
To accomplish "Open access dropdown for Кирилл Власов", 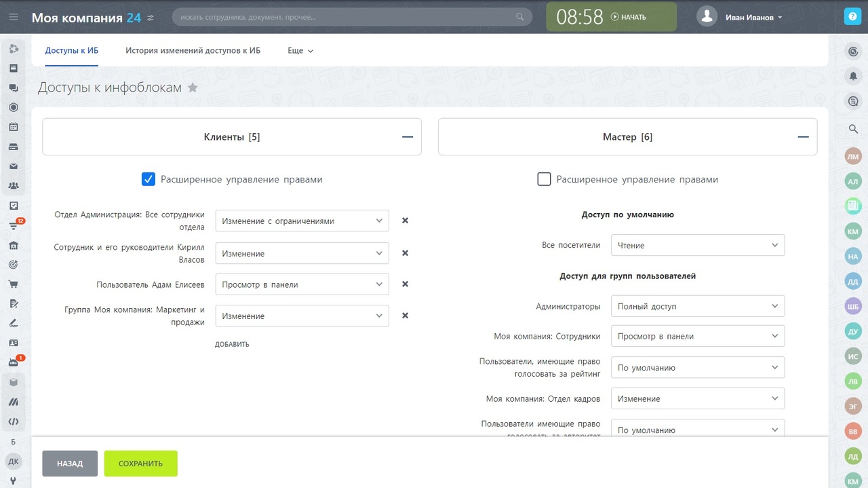I will pyautogui.click(x=302, y=253).
